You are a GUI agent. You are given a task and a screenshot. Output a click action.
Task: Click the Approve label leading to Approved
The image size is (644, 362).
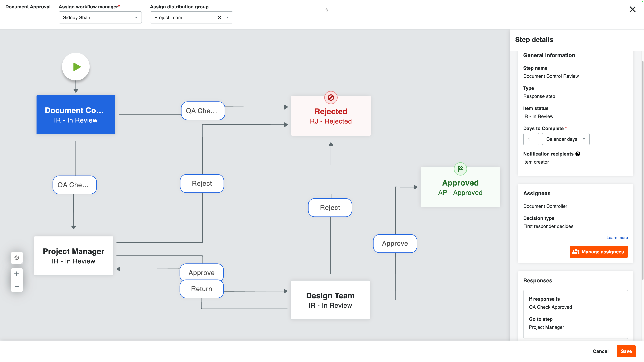395,243
